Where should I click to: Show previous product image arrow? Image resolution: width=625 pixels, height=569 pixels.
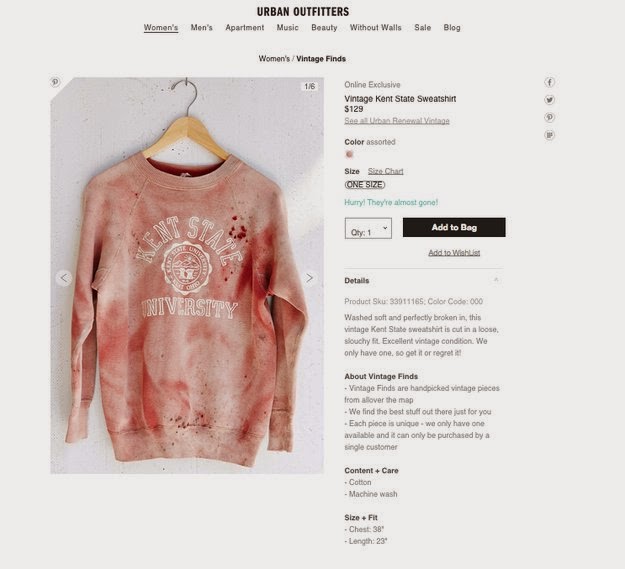(64, 278)
